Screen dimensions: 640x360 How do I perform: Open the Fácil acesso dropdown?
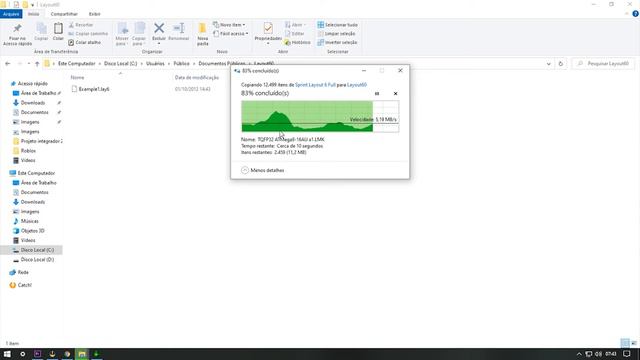(231, 34)
